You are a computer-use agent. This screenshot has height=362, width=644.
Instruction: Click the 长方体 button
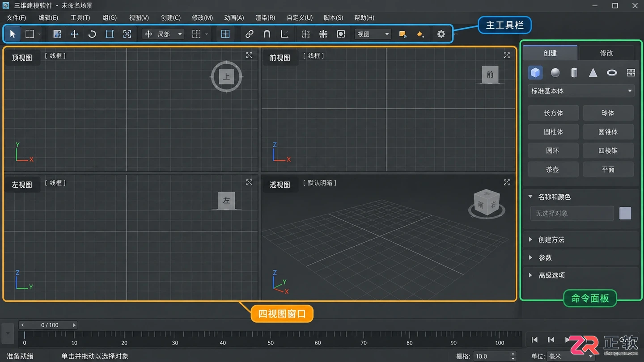coord(553,113)
